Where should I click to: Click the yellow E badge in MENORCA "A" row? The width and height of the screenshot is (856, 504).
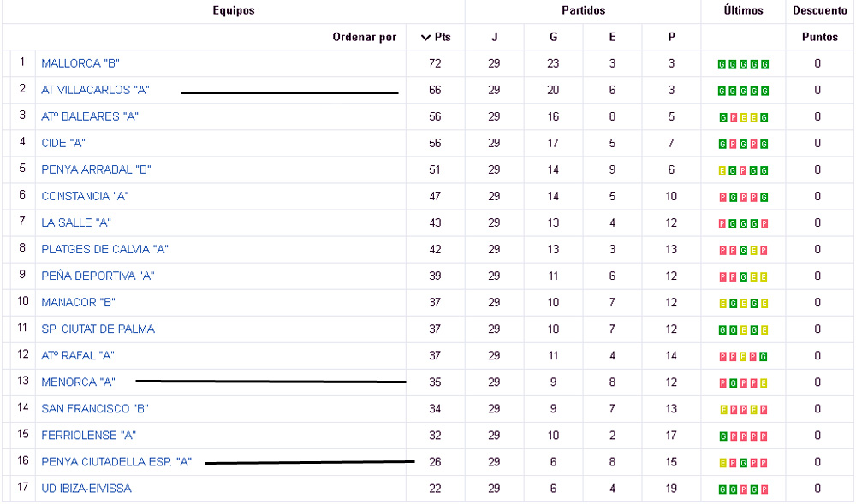click(764, 383)
